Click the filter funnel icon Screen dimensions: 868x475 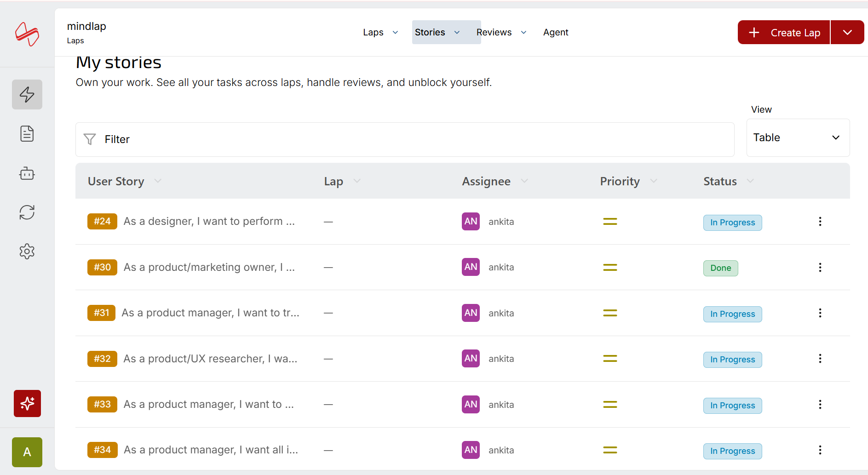[90, 139]
